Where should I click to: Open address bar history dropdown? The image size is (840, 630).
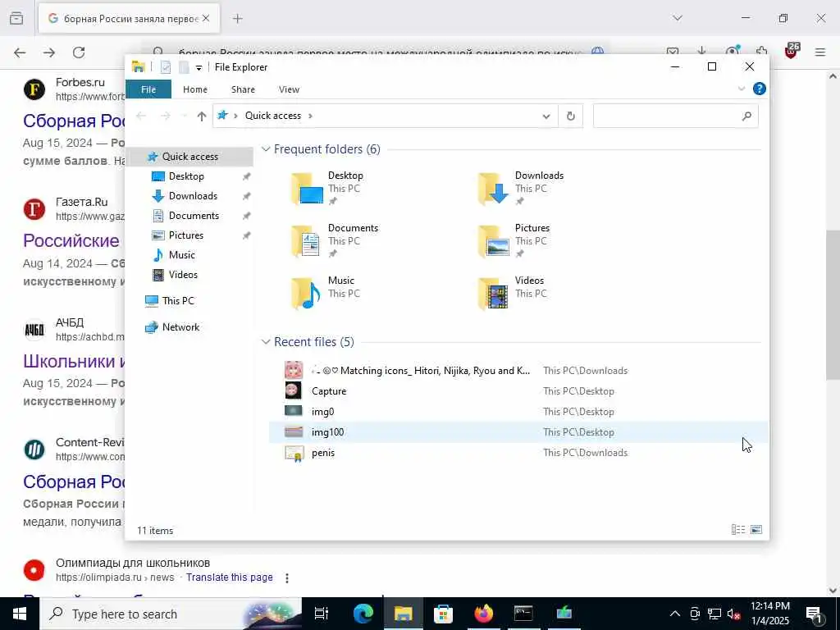[546, 116]
